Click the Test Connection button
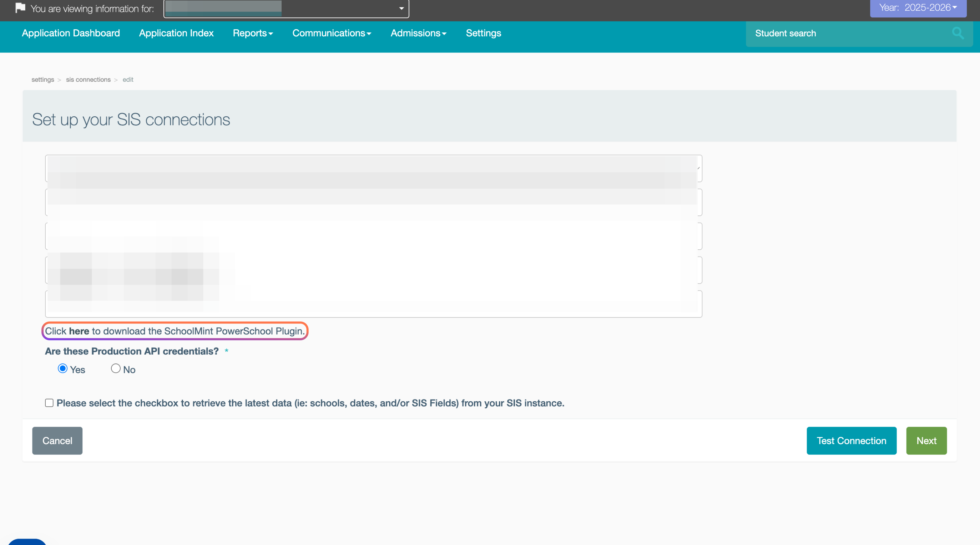The width and height of the screenshot is (980, 545). point(851,441)
